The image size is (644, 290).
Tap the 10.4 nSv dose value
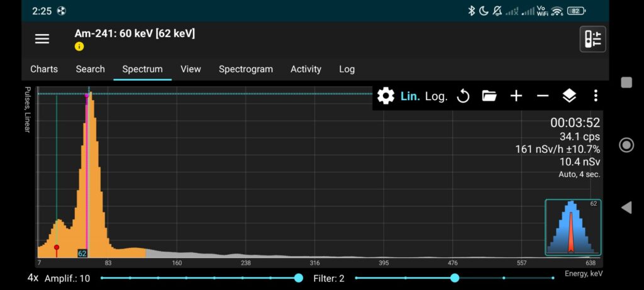click(x=579, y=162)
